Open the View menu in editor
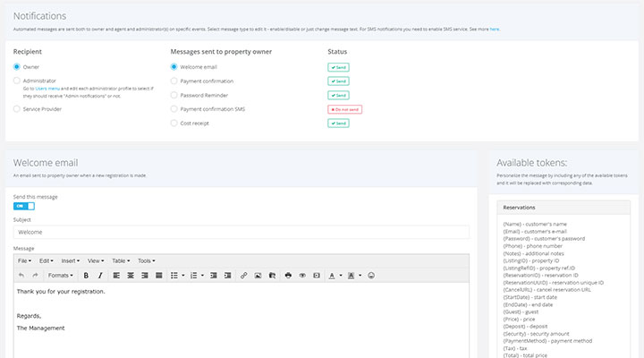Image resolution: width=644 pixels, height=358 pixels. (x=96, y=261)
